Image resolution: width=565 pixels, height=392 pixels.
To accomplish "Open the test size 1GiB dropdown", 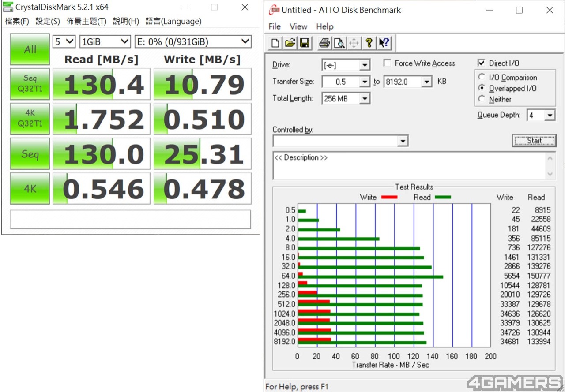I will 105,42.
